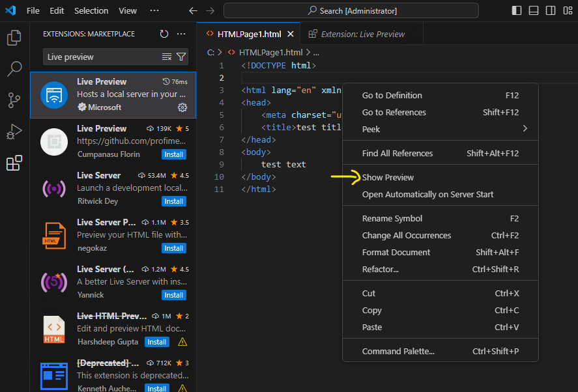Image resolution: width=578 pixels, height=392 pixels.
Task: Open the Source Control view
Action: coord(14,100)
